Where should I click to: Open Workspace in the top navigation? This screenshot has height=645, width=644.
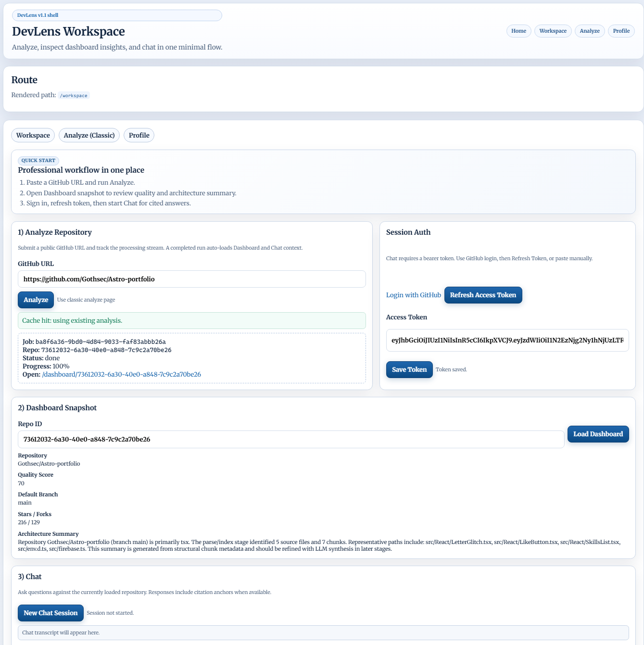point(553,31)
